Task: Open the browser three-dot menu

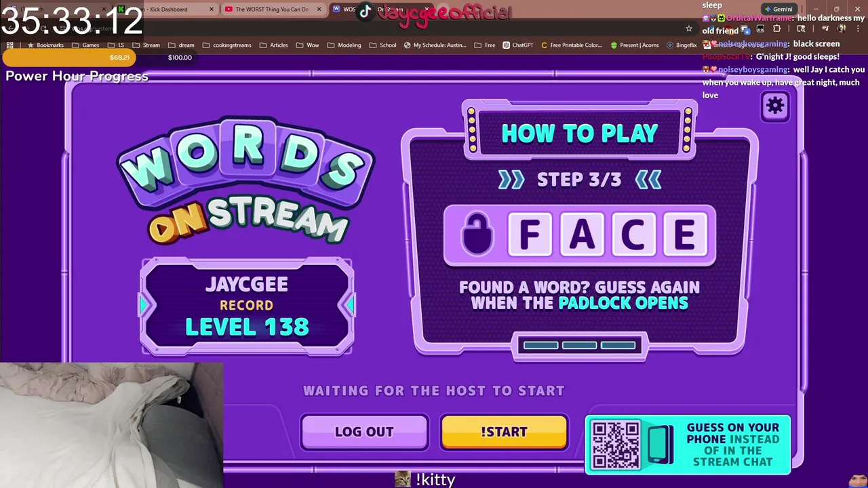Action: point(857,28)
